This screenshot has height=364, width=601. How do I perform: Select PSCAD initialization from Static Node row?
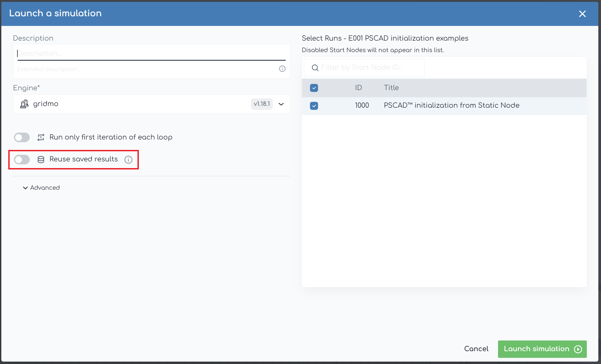[x=444, y=106]
